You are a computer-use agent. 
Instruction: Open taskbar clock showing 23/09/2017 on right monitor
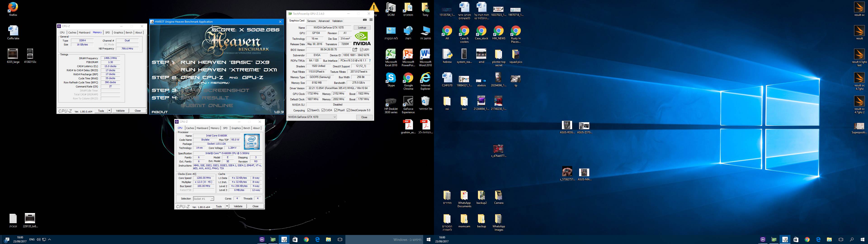(442, 239)
